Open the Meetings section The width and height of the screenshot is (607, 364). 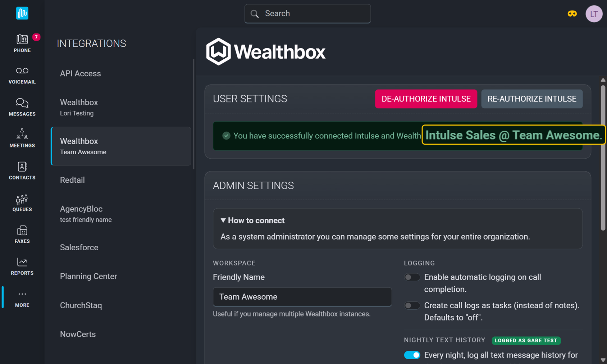[x=22, y=139]
